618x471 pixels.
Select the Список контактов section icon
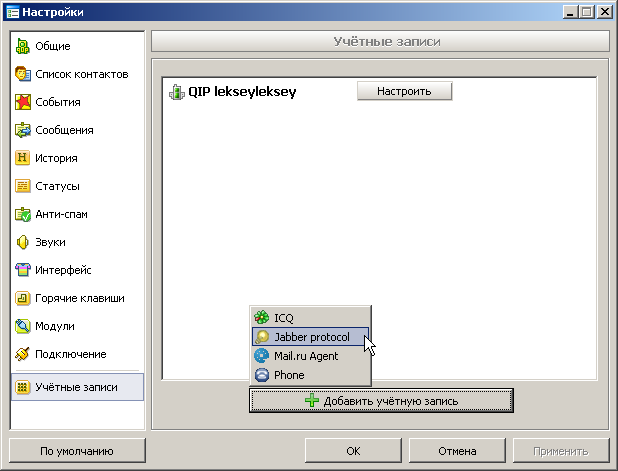(x=22, y=74)
